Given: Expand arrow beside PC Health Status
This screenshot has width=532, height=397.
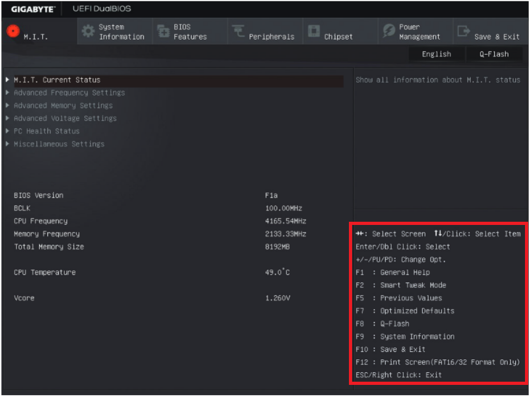Looking at the screenshot, I should [8, 131].
